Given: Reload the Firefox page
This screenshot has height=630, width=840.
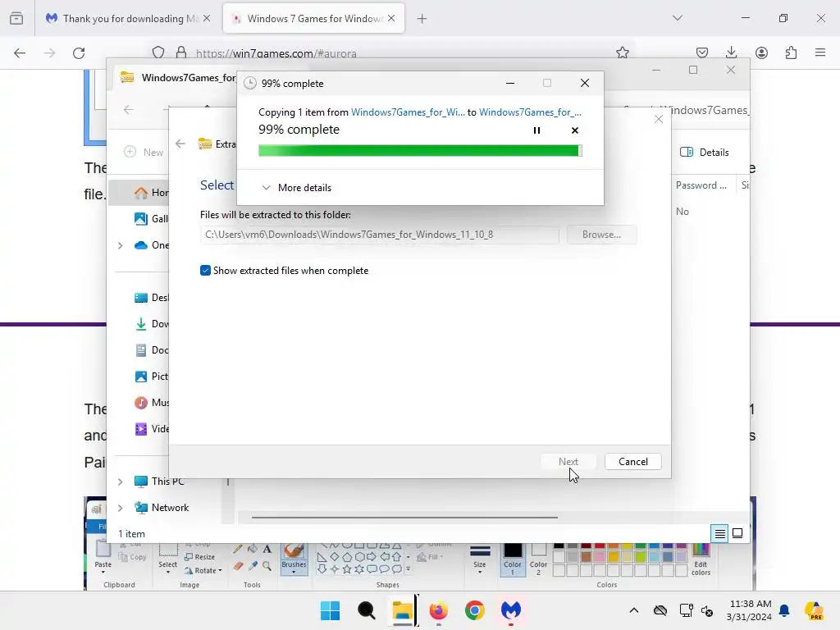Looking at the screenshot, I should click(79, 52).
